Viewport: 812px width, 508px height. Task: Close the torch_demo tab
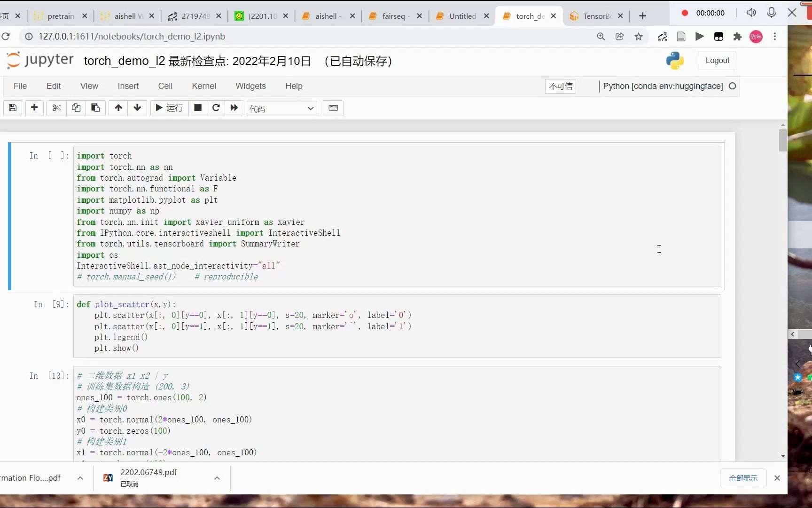554,16
